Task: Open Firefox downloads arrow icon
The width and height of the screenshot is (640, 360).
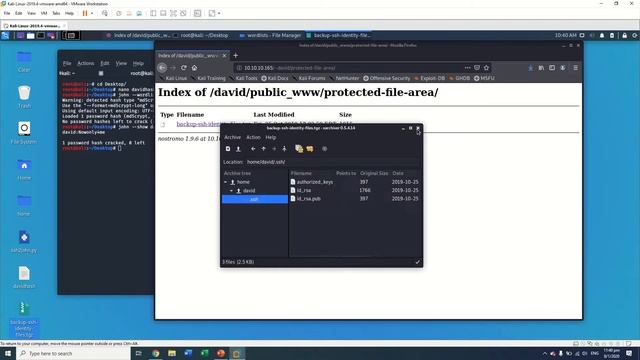Action: coord(530,68)
